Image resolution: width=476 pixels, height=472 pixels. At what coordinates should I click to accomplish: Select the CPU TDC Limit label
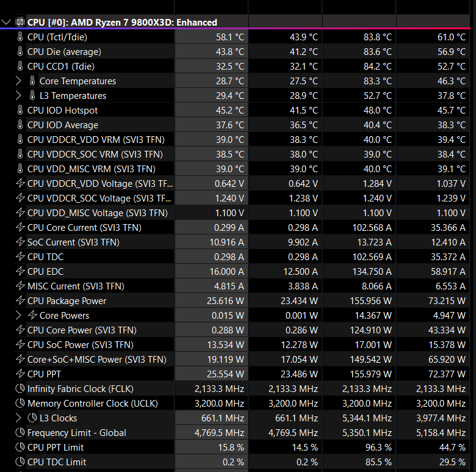[57, 462]
